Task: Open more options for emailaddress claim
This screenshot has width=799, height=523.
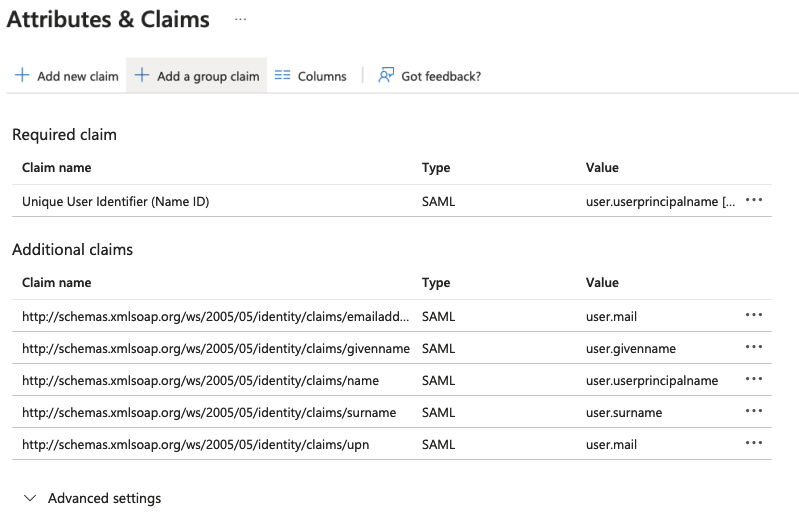Action: click(x=754, y=316)
